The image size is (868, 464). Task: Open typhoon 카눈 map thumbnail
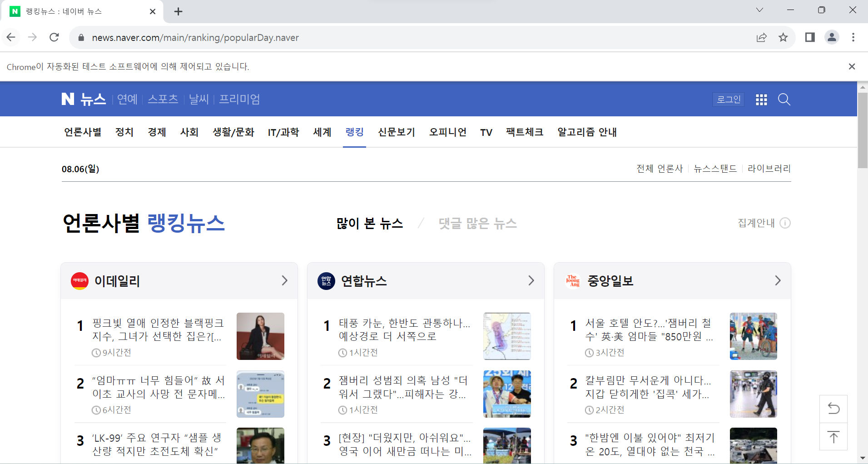[507, 336]
